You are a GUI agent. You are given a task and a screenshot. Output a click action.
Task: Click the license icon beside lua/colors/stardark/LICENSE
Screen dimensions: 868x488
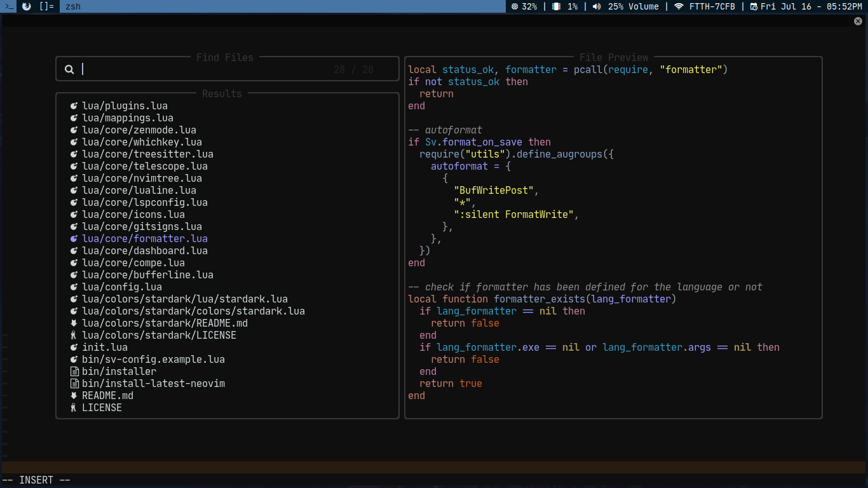click(x=74, y=335)
